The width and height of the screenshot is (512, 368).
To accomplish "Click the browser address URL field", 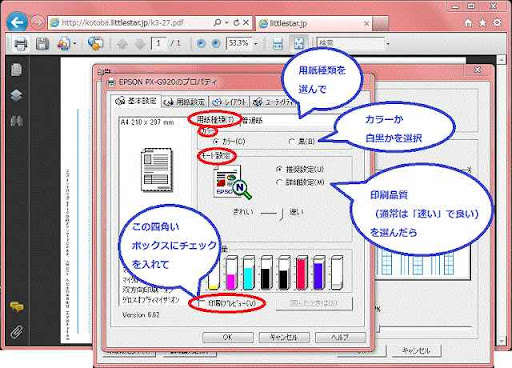I will tap(131, 23).
